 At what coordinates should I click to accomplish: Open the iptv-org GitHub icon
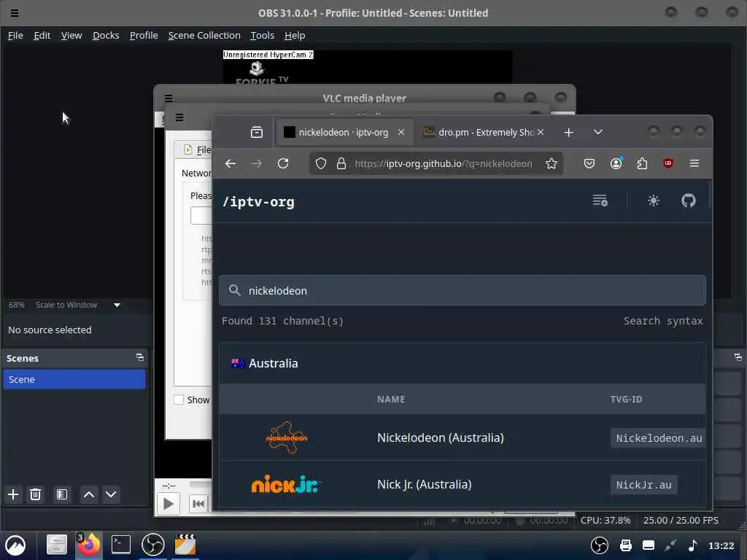(x=689, y=201)
